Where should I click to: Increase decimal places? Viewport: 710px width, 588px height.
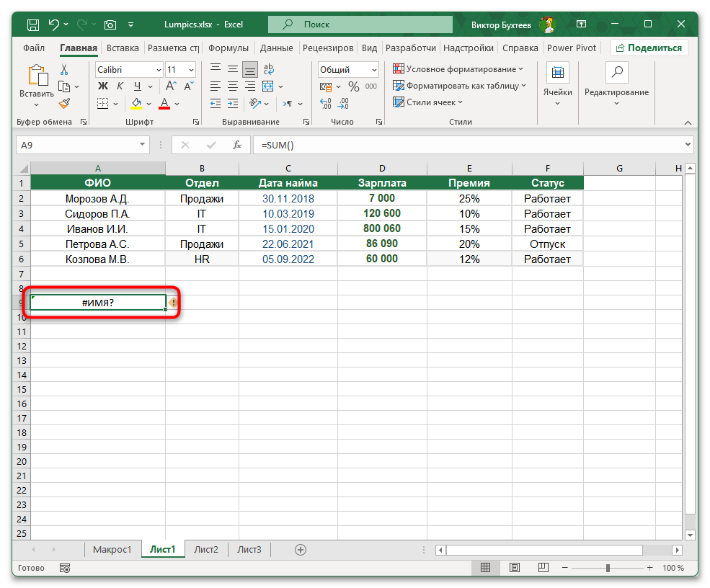(x=326, y=104)
